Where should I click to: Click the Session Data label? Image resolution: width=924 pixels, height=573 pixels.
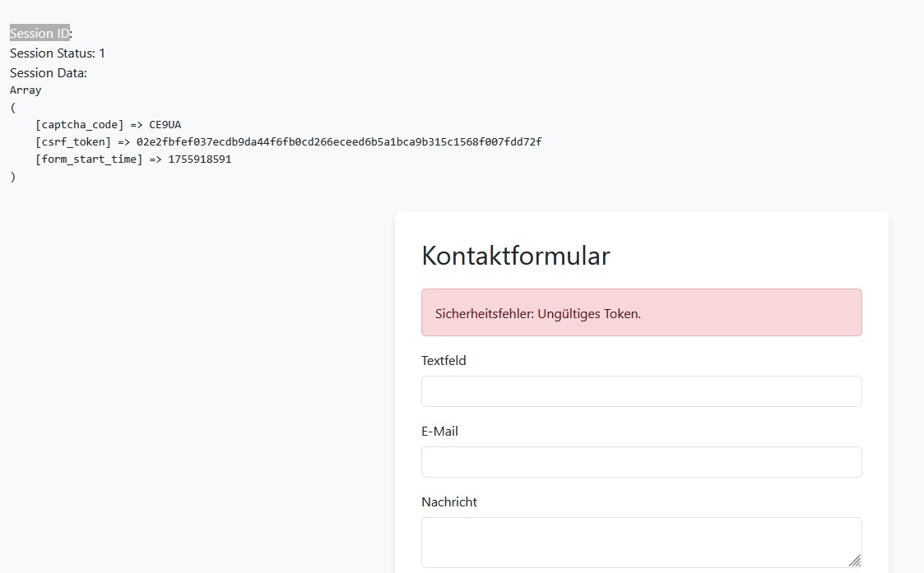(49, 73)
